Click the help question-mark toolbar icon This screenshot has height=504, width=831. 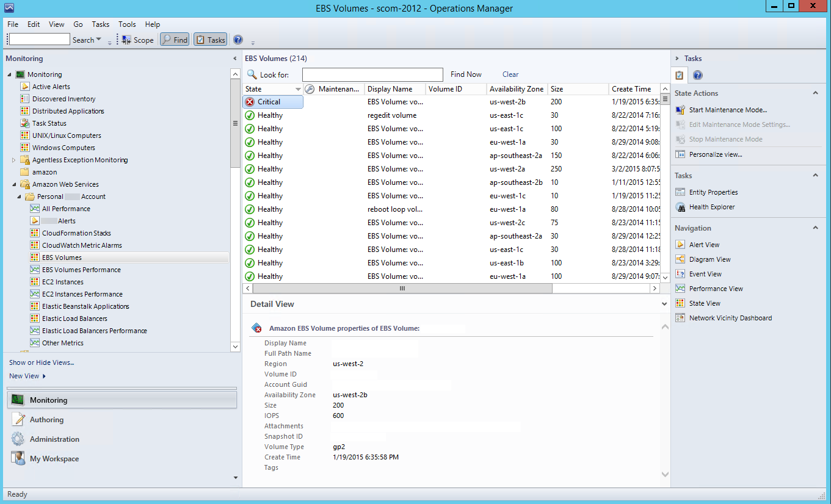point(238,40)
